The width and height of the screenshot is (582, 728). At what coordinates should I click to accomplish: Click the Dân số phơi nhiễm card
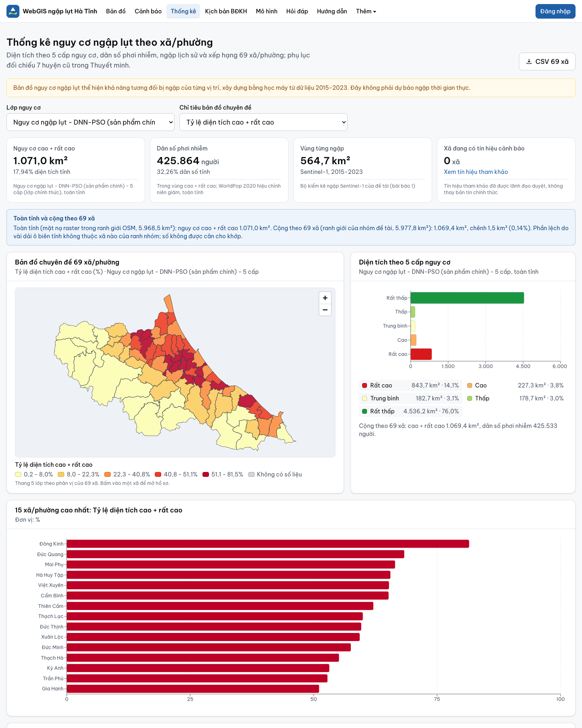click(219, 170)
